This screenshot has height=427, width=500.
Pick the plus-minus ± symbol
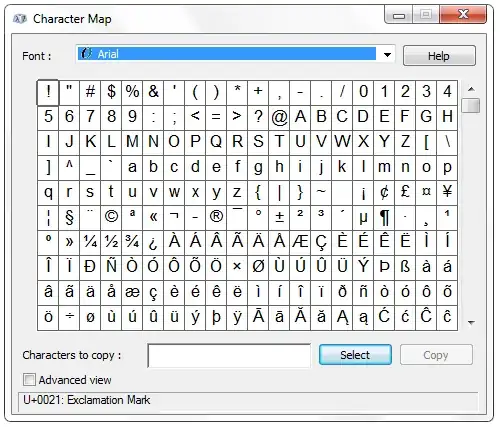pos(279,218)
